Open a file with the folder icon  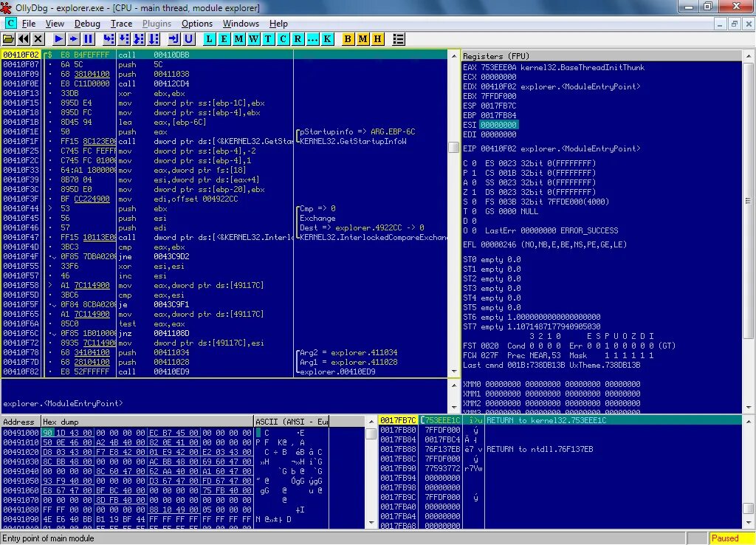tap(9, 39)
